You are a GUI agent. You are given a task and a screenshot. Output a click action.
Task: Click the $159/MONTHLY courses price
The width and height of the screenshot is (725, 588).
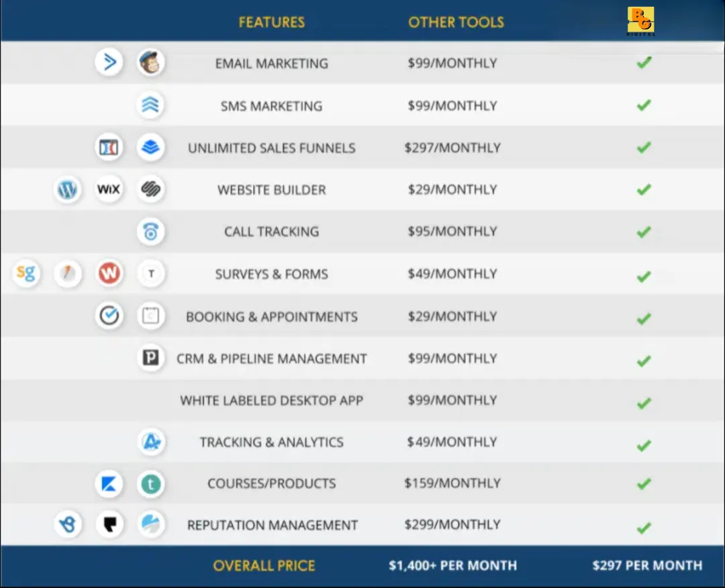(452, 483)
